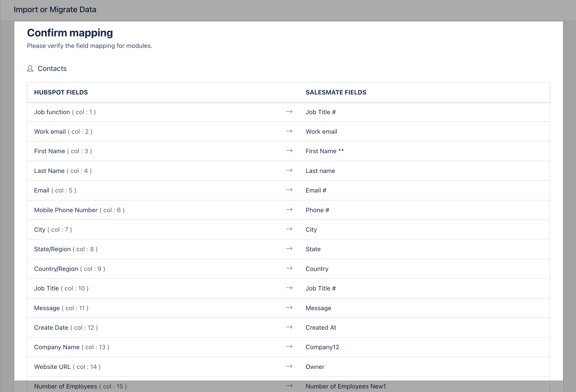The image size is (576, 392).
Task: Click the arrow on the Email row
Action: coord(289,190)
